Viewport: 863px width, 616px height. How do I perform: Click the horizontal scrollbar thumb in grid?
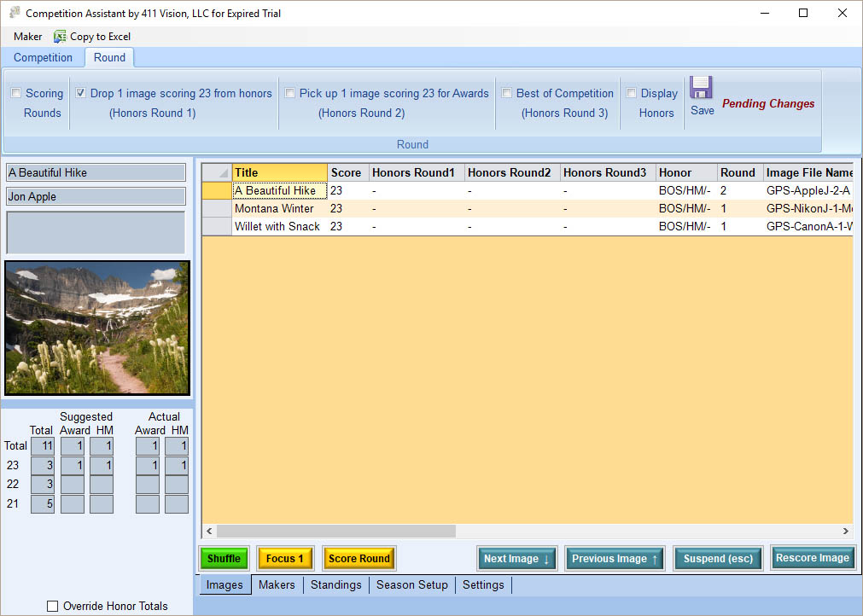pyautogui.click(x=335, y=531)
